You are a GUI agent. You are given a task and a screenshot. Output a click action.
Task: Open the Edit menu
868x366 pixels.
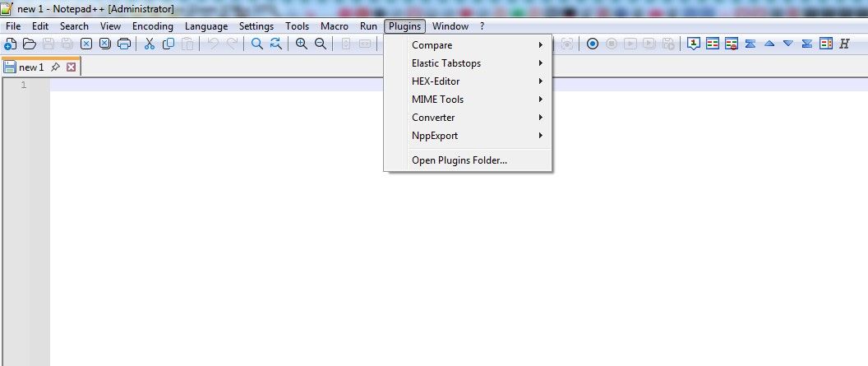pos(40,26)
